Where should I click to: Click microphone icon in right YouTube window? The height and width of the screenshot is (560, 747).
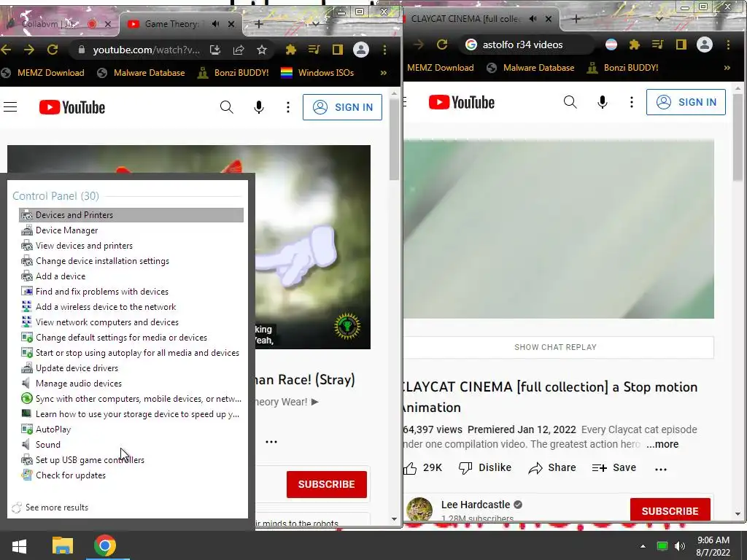602,102
